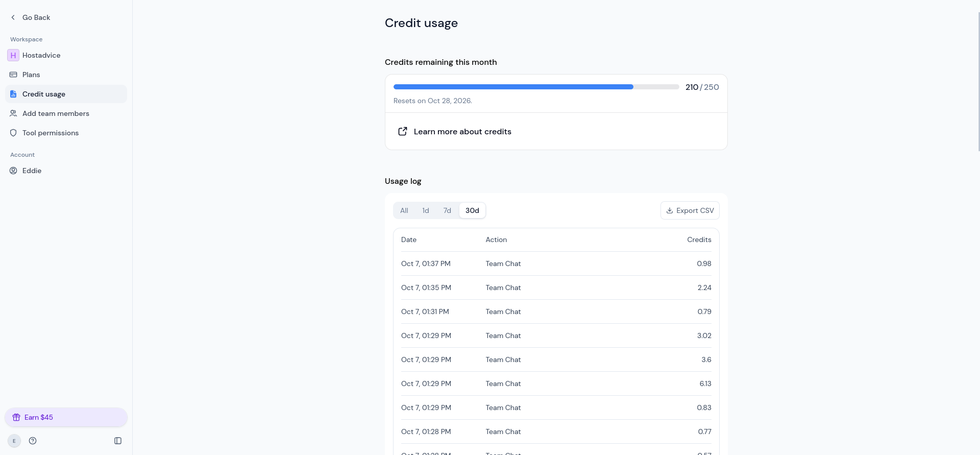Open the E user avatar menu

[x=14, y=441]
